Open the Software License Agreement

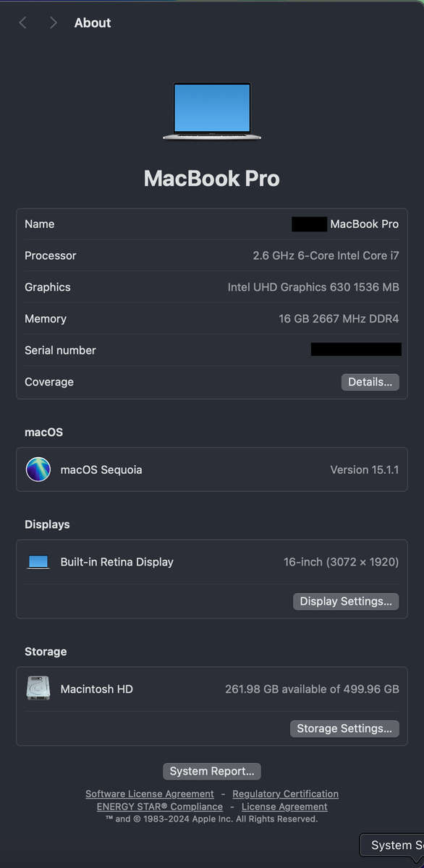(x=149, y=793)
